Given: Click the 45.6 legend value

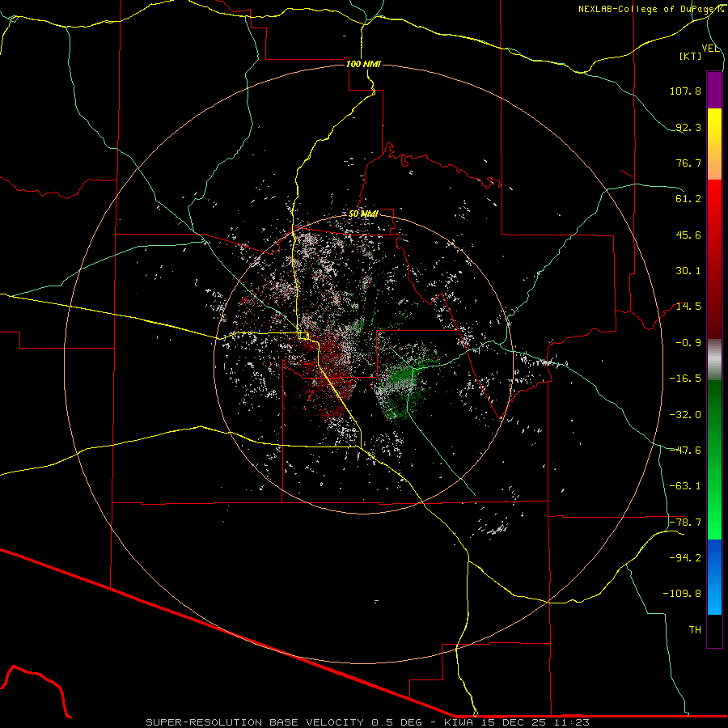Looking at the screenshot, I should (688, 235).
